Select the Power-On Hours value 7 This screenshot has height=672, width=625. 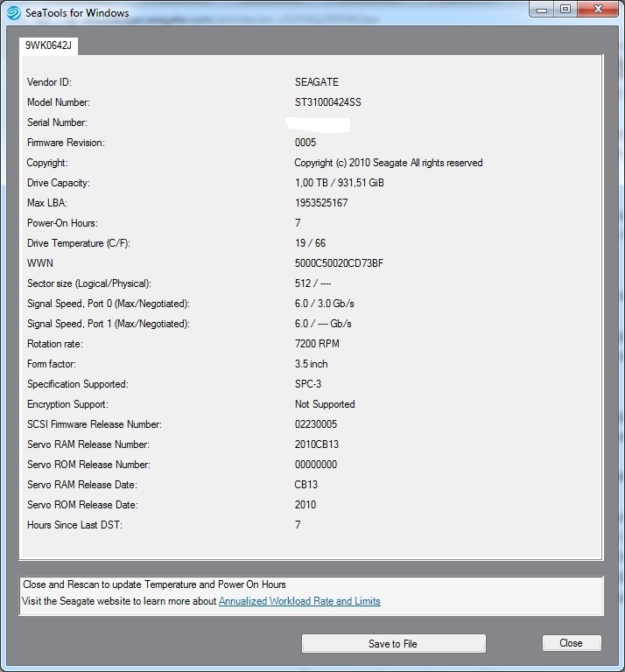coord(298,223)
